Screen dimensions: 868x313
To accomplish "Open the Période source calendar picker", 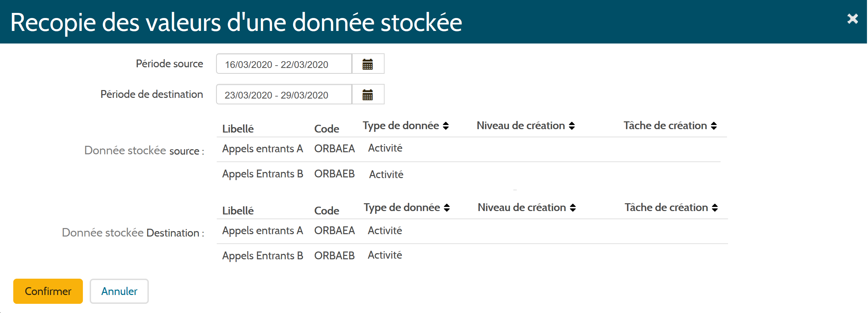I will coord(368,64).
